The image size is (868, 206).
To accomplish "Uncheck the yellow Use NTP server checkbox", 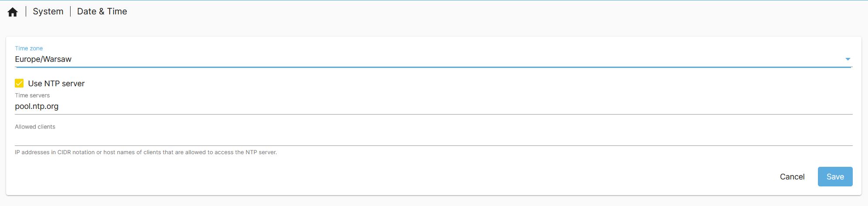I will point(19,83).
